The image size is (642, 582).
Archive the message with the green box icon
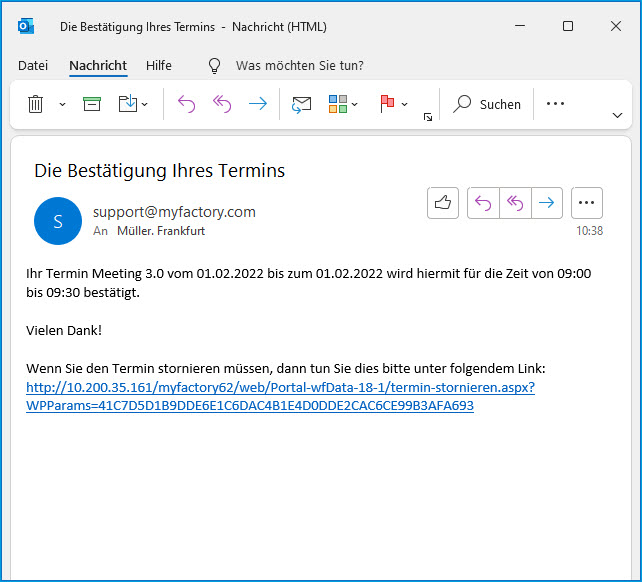pos(92,104)
